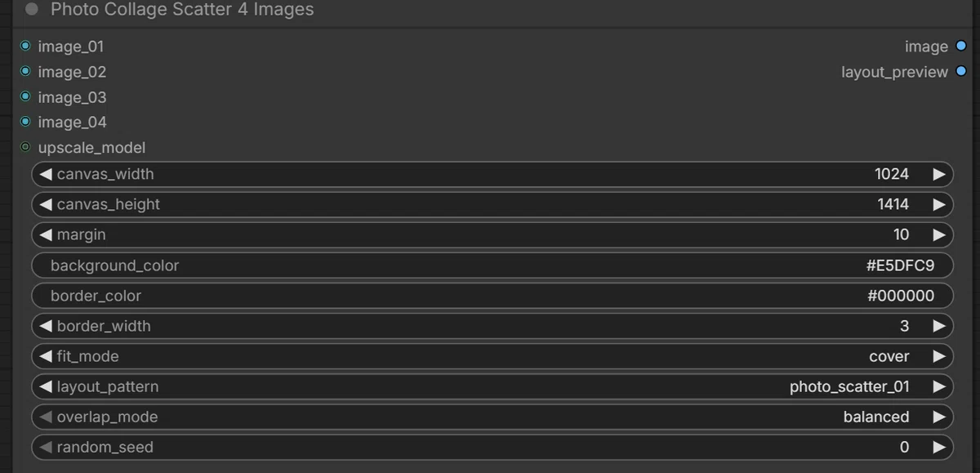This screenshot has width=980, height=473.
Task: Click the Photo Collage Scatter node title
Action: point(182,10)
